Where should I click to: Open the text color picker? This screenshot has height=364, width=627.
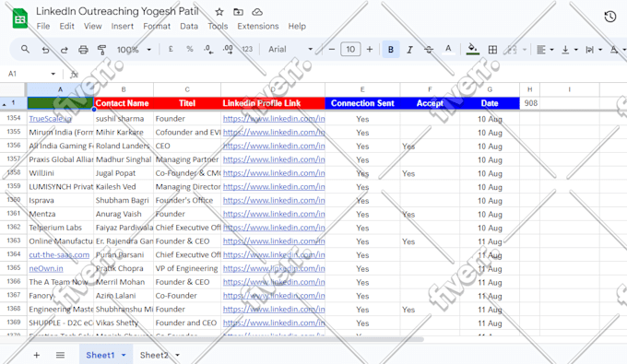click(448, 50)
